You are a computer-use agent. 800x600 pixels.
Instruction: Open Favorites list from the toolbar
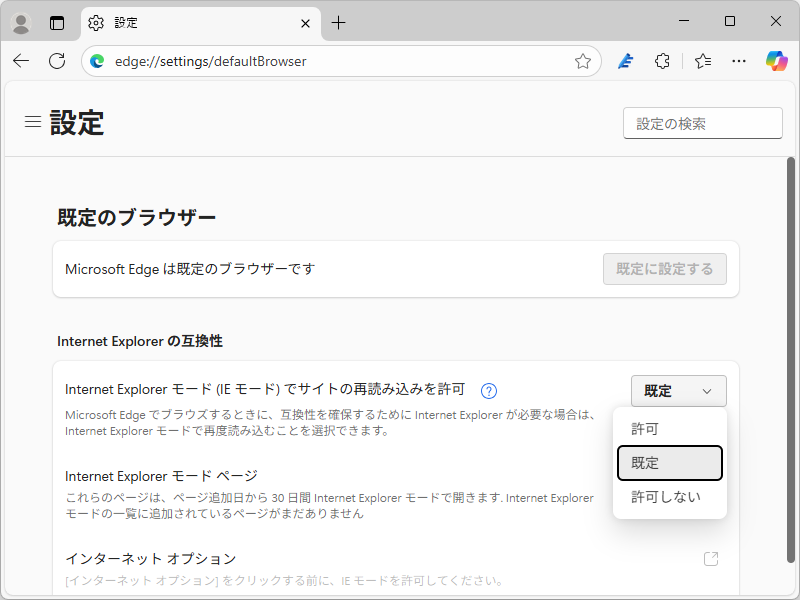click(701, 61)
